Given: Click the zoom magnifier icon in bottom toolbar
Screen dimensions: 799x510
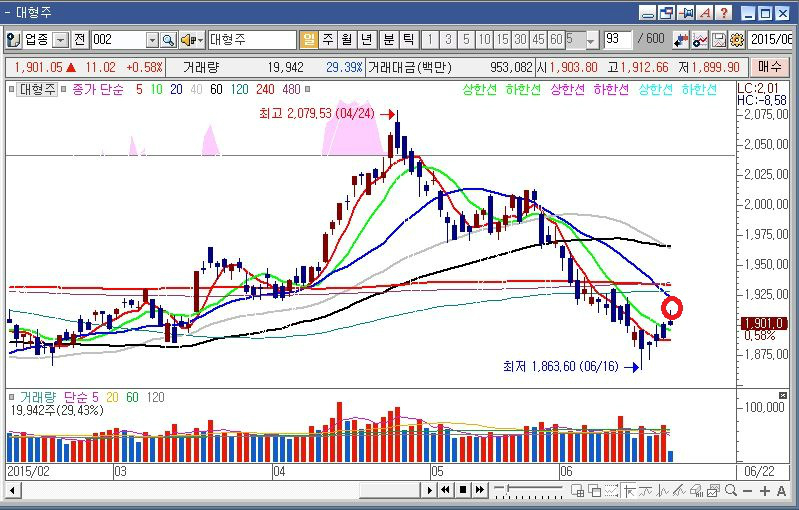Looking at the screenshot, I should coord(732,490).
